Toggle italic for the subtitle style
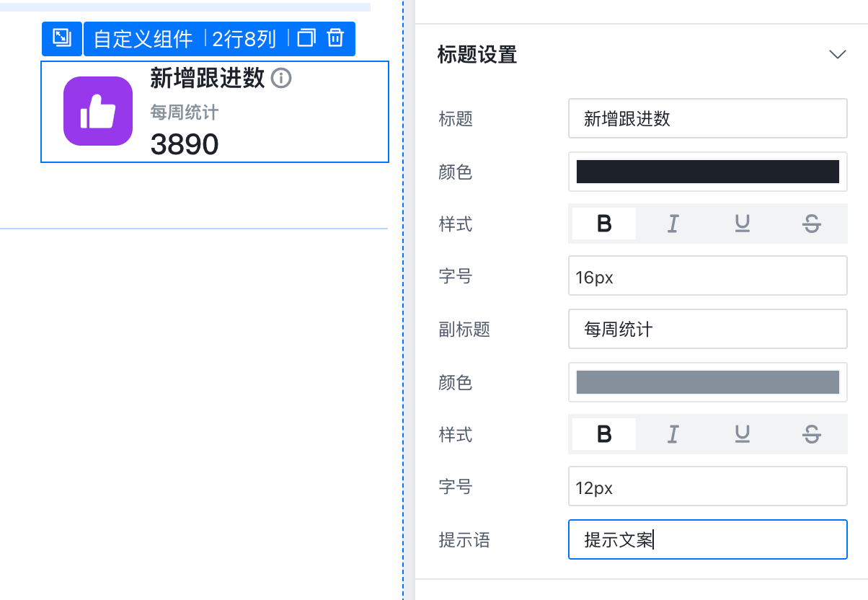The height and width of the screenshot is (600, 868). (x=673, y=434)
